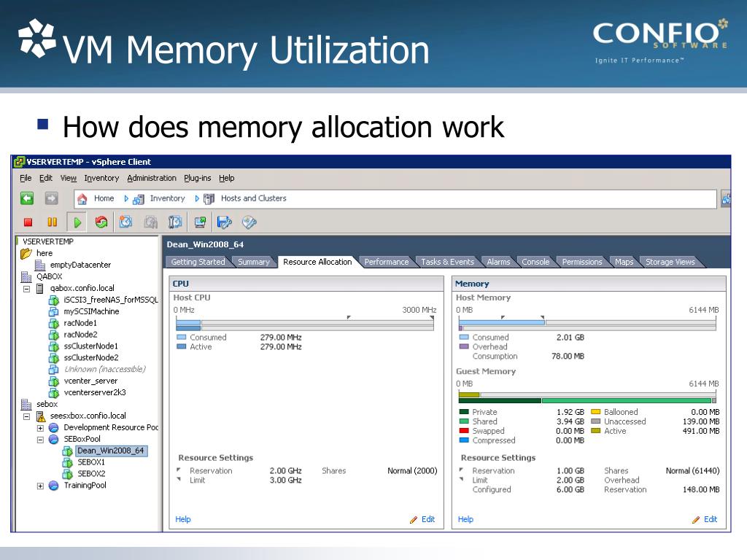Click Hosts and Clusters breadcrumb icon
This screenshot has width=747, height=560.
pyautogui.click(x=209, y=199)
